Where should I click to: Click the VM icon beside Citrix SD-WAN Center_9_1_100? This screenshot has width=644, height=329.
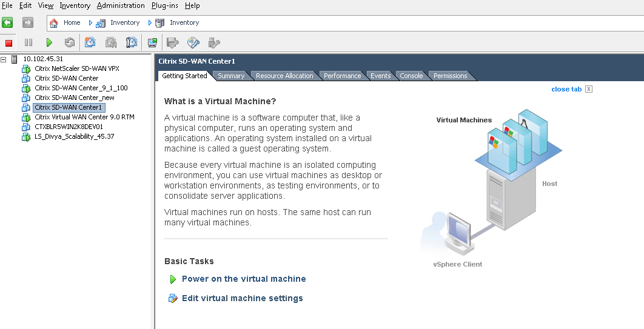(26, 88)
